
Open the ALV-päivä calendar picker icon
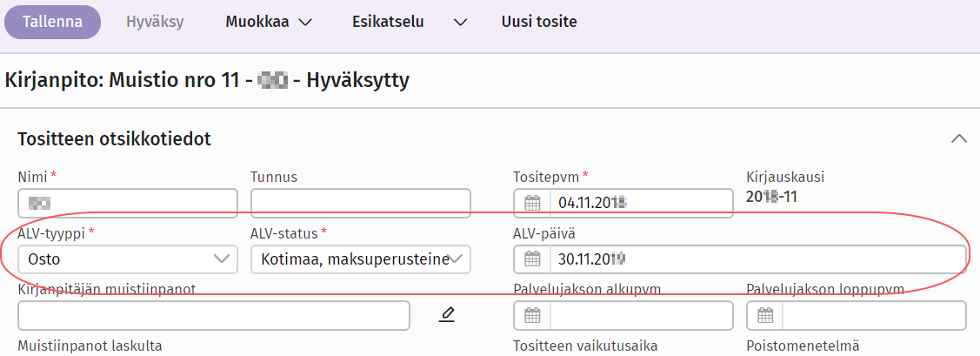(532, 259)
